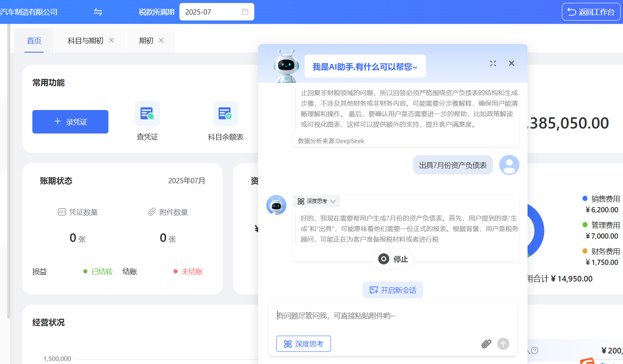Open the 查凭证 voucher search icon
The width and height of the screenshot is (623, 364).
(147, 114)
